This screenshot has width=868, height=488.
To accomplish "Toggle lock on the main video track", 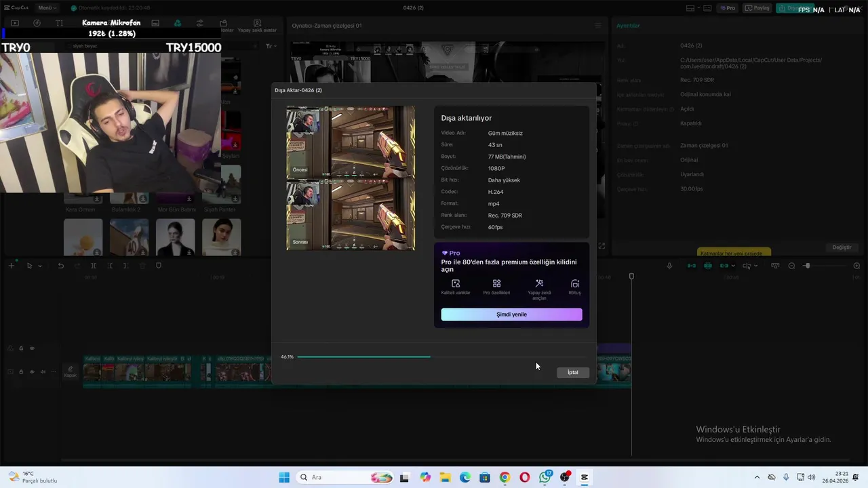I will (x=21, y=371).
